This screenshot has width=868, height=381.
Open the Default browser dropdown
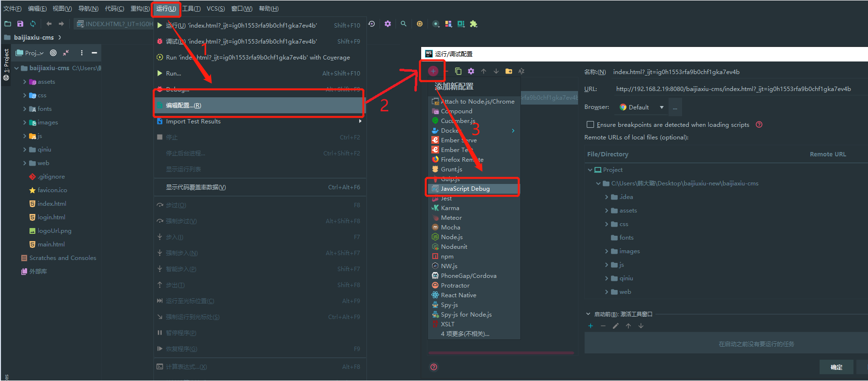(641, 107)
